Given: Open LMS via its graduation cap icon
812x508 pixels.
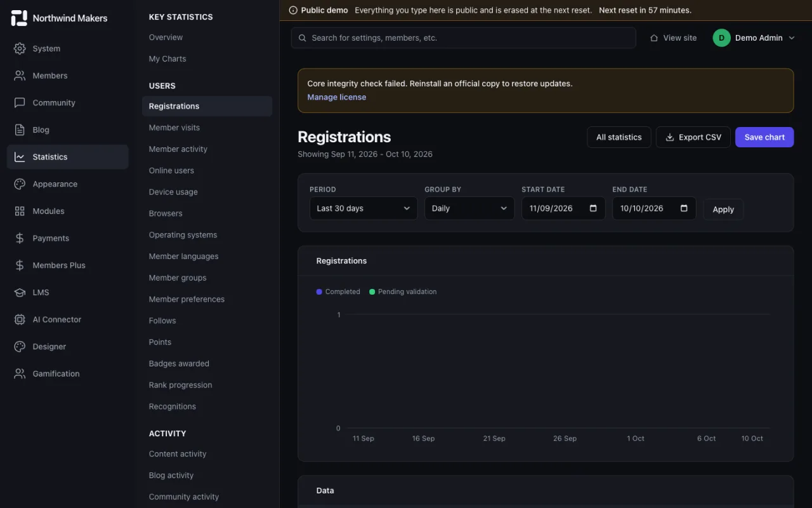Looking at the screenshot, I should coord(20,292).
